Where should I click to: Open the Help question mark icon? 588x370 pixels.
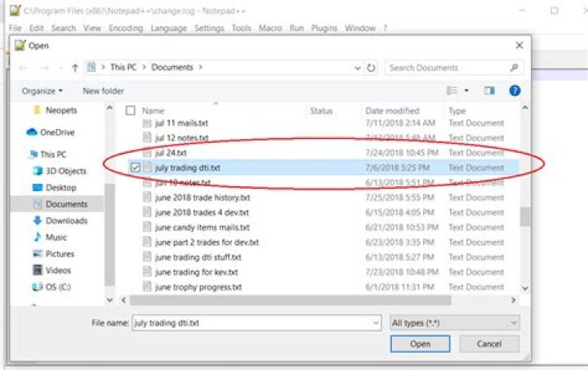[514, 91]
